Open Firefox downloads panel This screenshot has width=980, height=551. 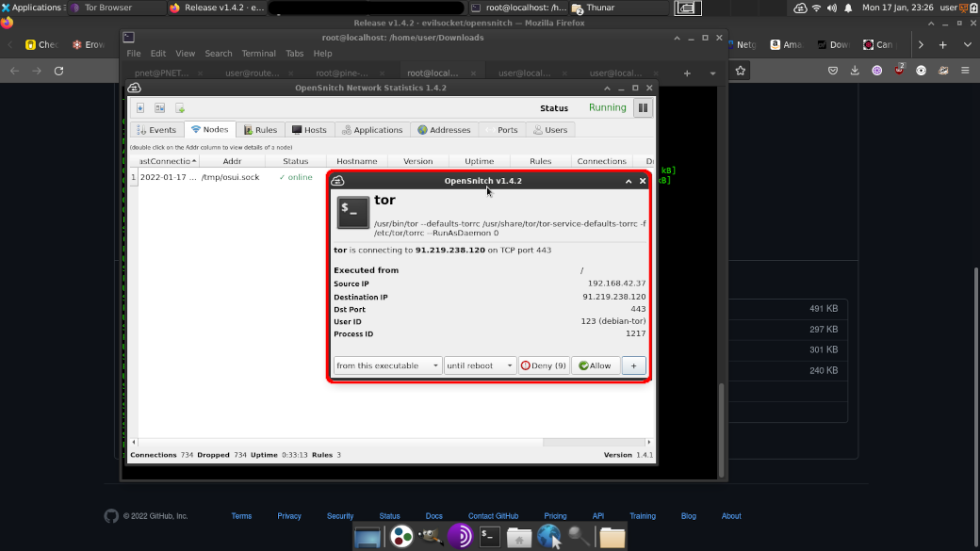point(855,71)
